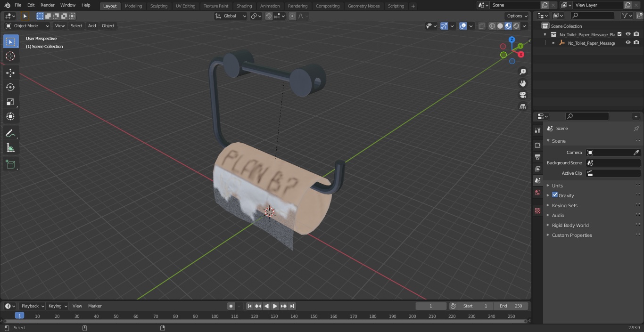Switch to solid viewport shading
This screenshot has height=332, width=644.
pos(500,26)
